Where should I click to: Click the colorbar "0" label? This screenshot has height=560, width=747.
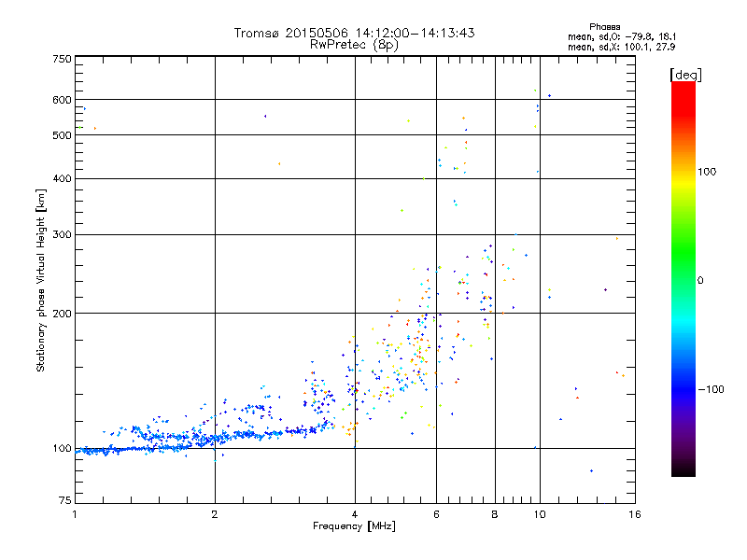coord(700,280)
